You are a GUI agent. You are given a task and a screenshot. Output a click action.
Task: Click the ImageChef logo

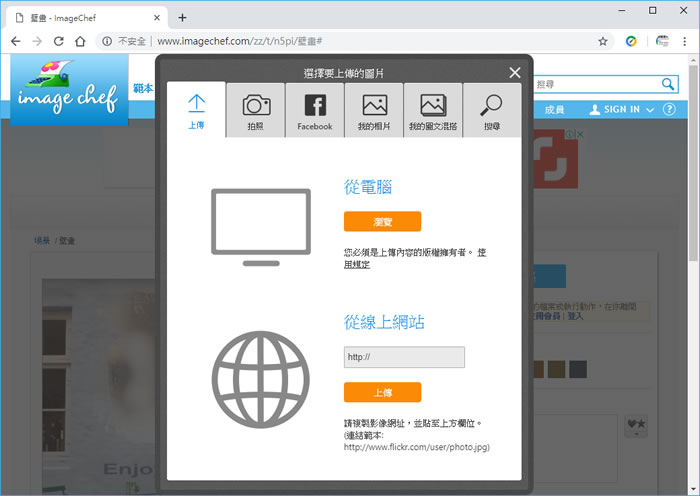pyautogui.click(x=69, y=91)
